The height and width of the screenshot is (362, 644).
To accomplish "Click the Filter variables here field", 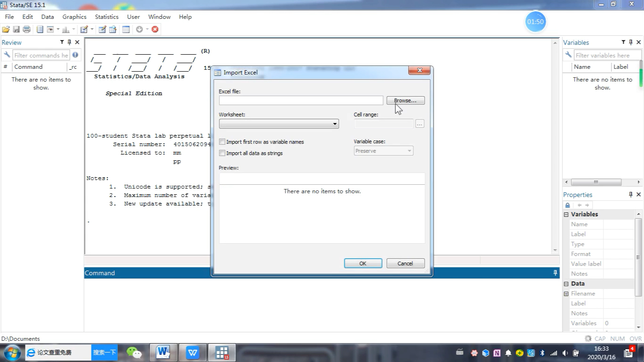I will (x=607, y=55).
